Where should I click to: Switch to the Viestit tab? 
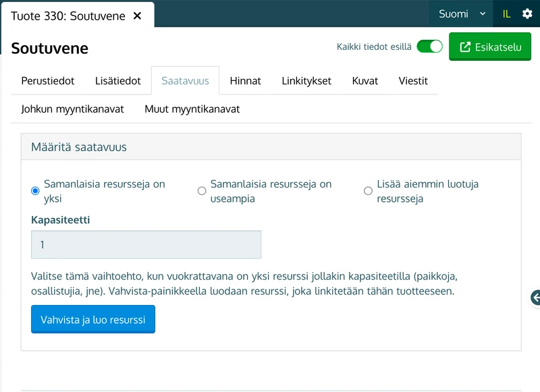coord(413,80)
